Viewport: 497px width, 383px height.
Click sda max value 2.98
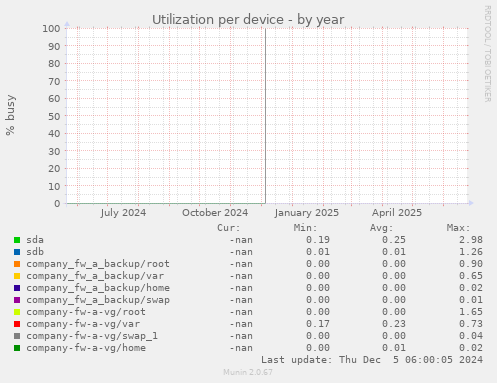click(x=471, y=240)
